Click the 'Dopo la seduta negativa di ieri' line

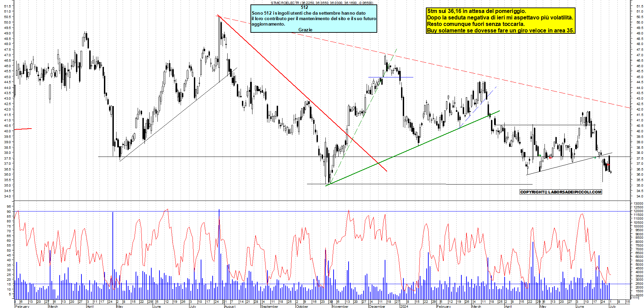click(x=500, y=17)
